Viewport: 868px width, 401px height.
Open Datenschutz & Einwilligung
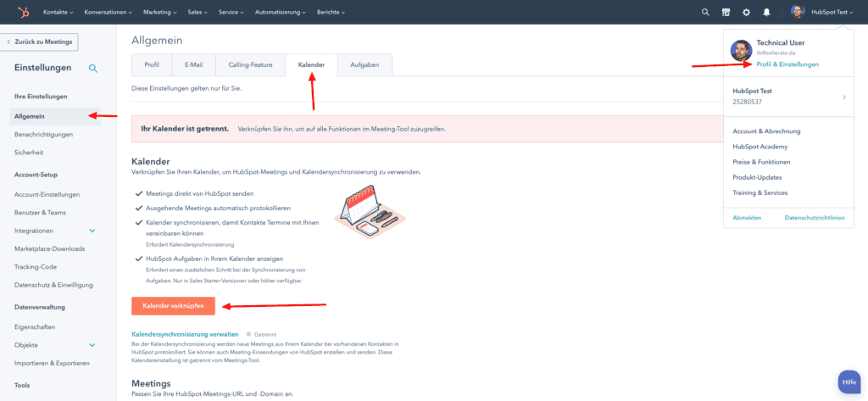click(53, 285)
